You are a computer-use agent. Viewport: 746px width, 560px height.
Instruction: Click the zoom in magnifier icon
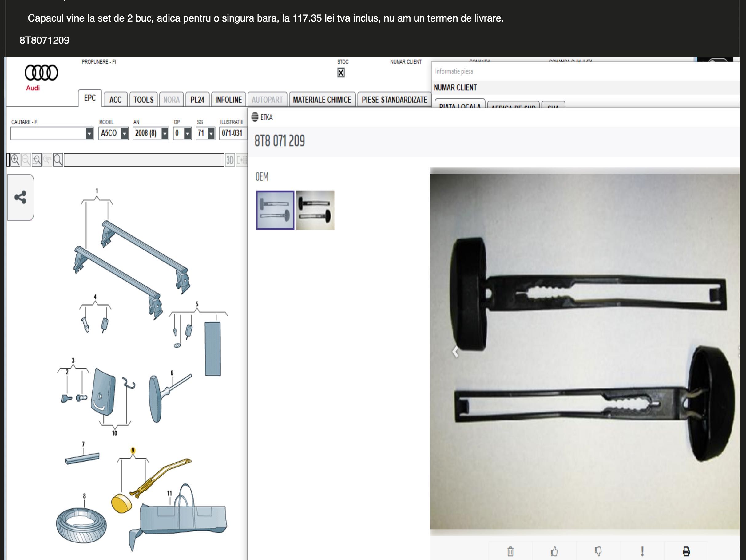pyautogui.click(x=15, y=160)
